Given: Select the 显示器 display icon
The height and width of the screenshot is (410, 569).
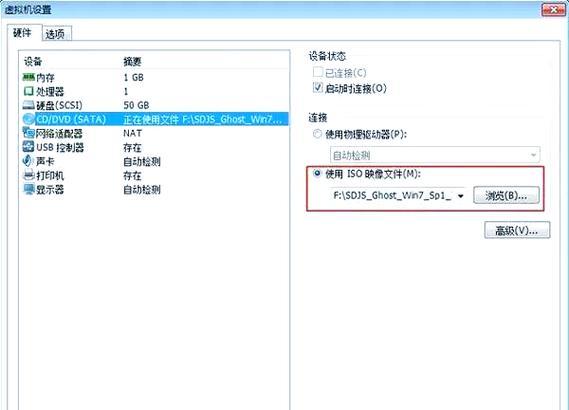Looking at the screenshot, I should (x=28, y=189).
